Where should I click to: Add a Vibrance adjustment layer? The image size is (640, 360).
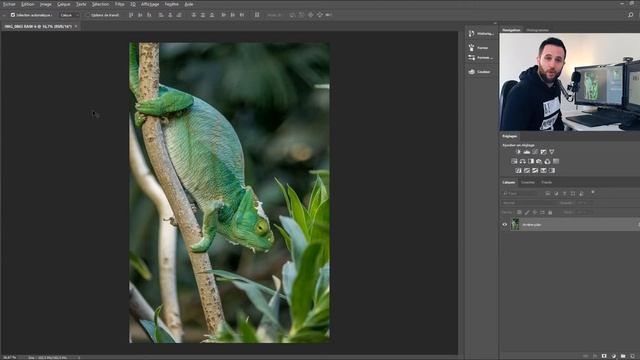coord(551,152)
